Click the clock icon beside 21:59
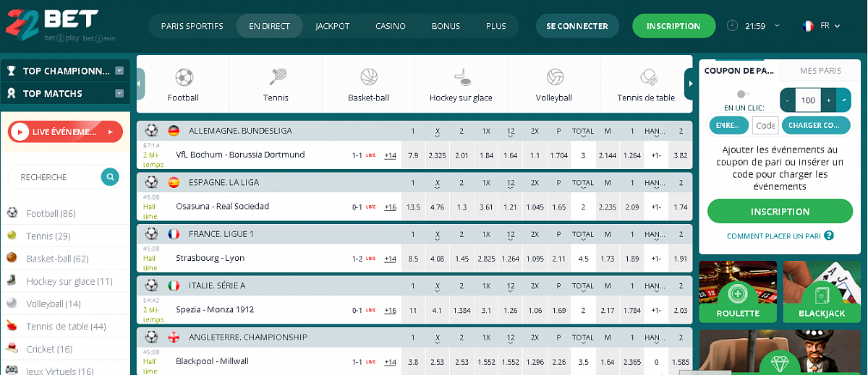Screen dimensions: 868x375 point(733,26)
